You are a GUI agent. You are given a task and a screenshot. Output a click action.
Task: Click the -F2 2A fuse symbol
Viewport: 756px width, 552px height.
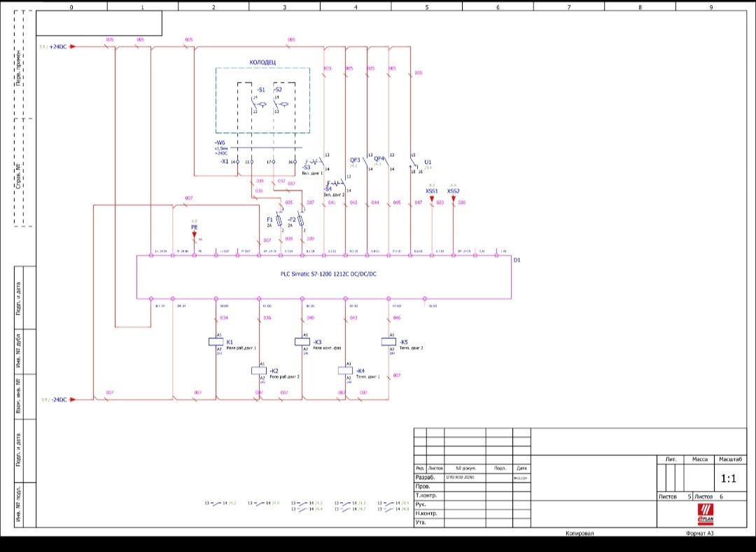click(301, 221)
